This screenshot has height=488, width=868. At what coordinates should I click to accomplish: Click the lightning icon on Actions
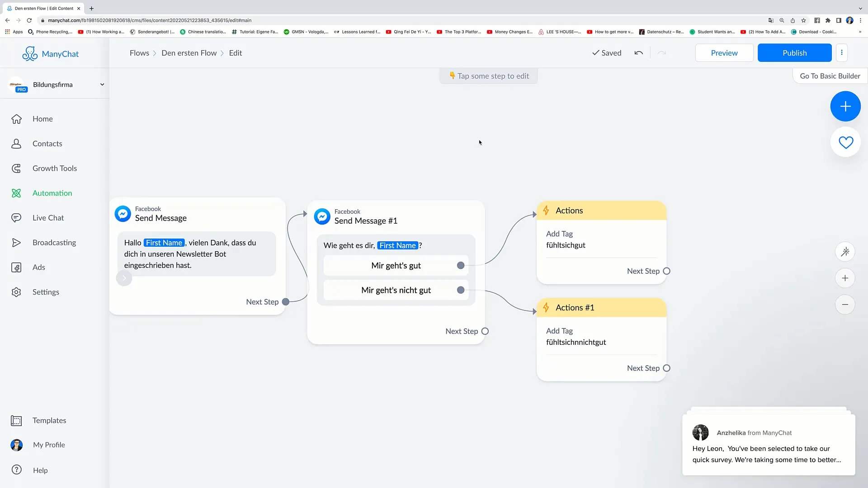[x=546, y=211]
